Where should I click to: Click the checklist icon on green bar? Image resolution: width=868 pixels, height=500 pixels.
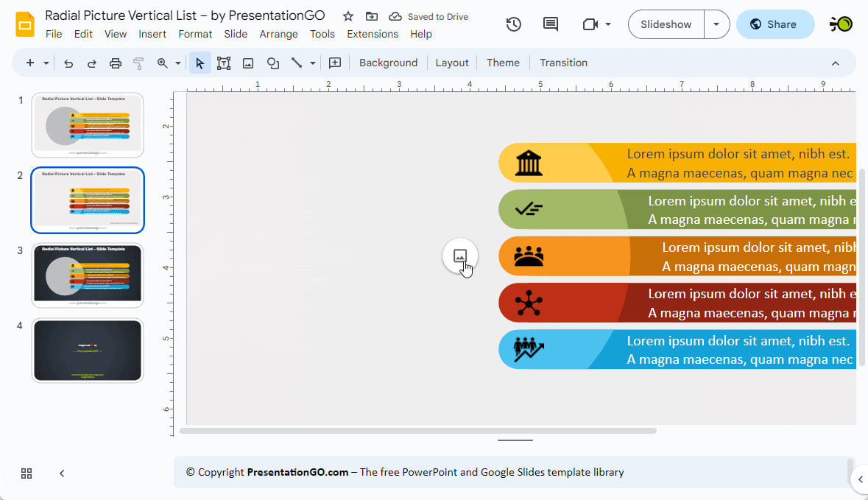[529, 209]
